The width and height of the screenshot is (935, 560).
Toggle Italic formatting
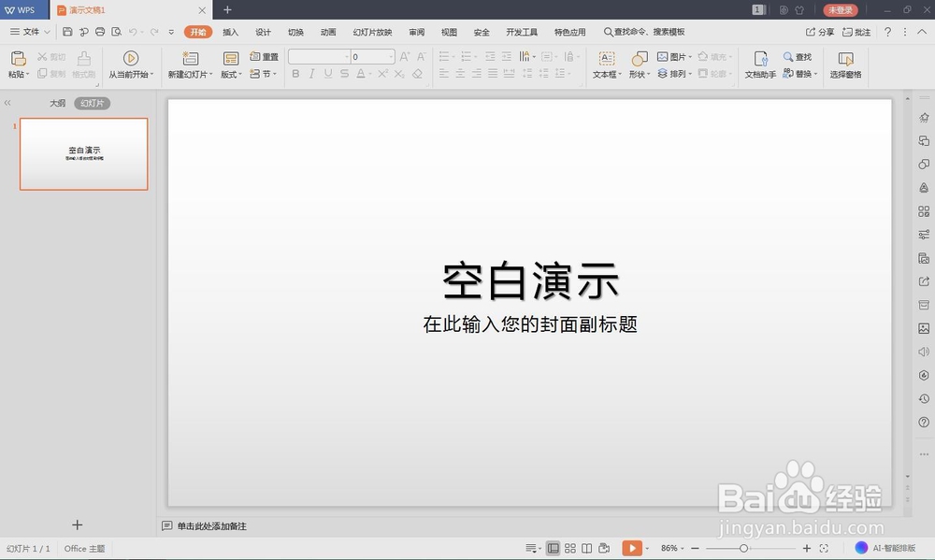tap(311, 74)
